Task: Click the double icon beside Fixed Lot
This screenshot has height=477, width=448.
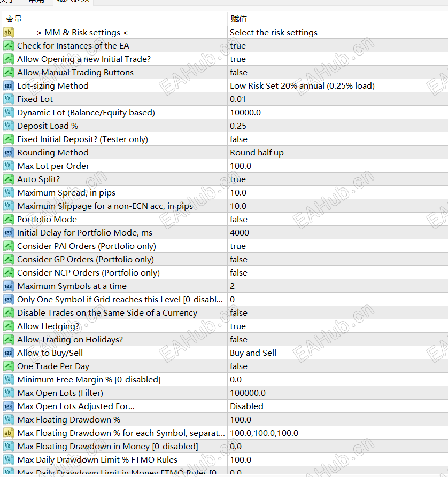Action: tap(9, 99)
